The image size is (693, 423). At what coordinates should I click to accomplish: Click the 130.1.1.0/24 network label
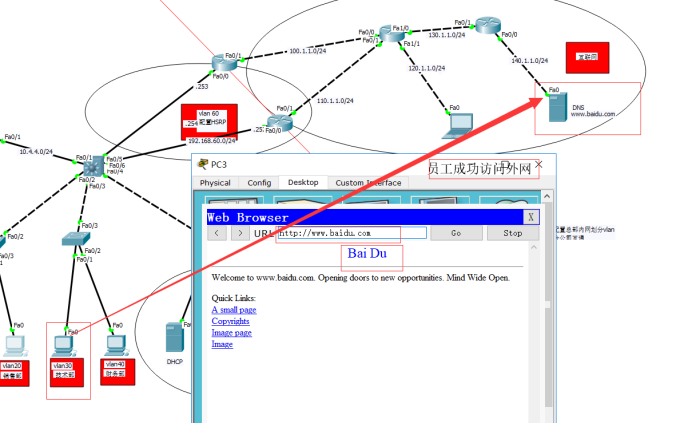pyautogui.click(x=447, y=35)
